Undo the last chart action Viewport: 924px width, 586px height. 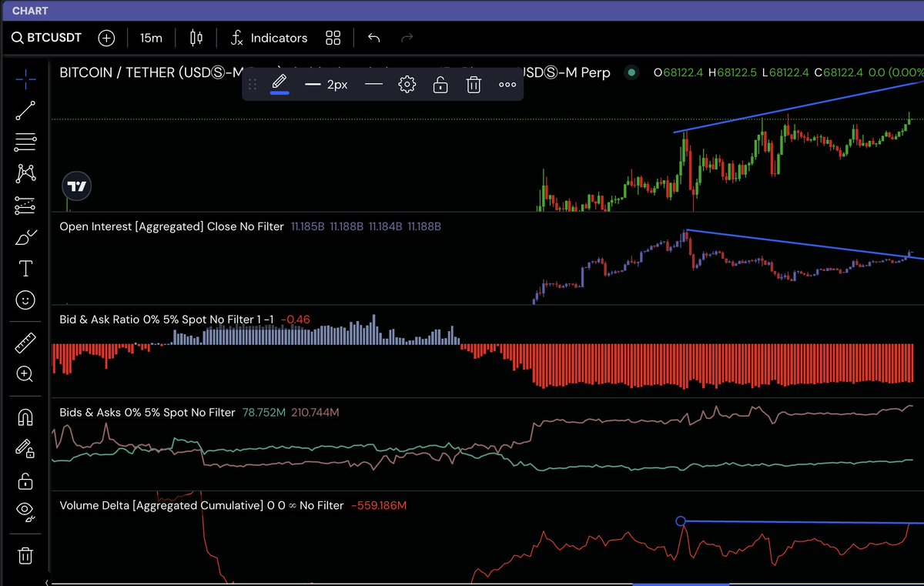coord(374,38)
